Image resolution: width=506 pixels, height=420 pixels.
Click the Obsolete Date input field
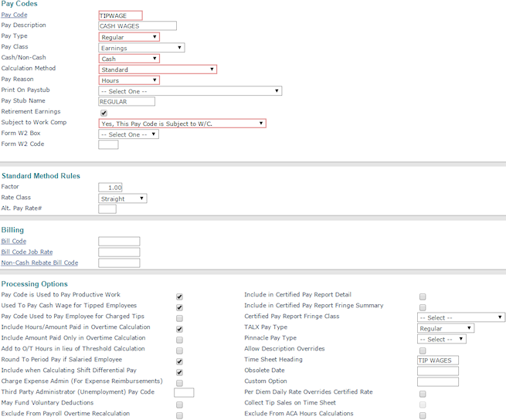(x=437, y=371)
